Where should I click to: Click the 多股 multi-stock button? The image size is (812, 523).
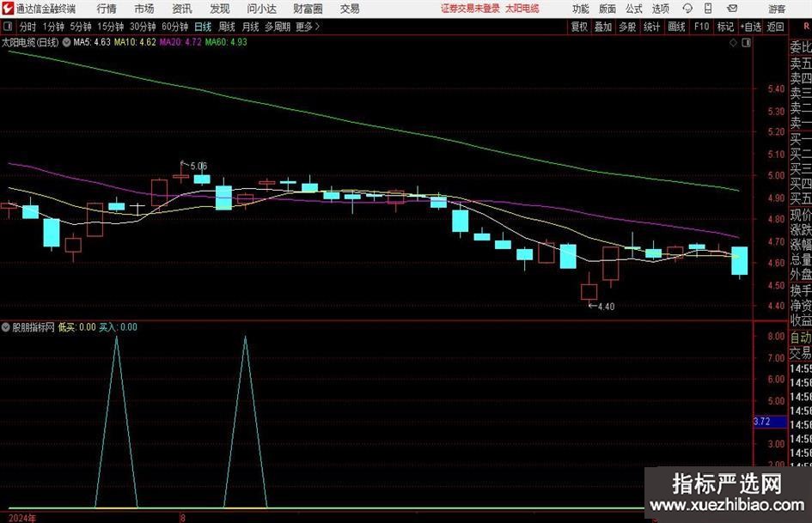pos(627,27)
